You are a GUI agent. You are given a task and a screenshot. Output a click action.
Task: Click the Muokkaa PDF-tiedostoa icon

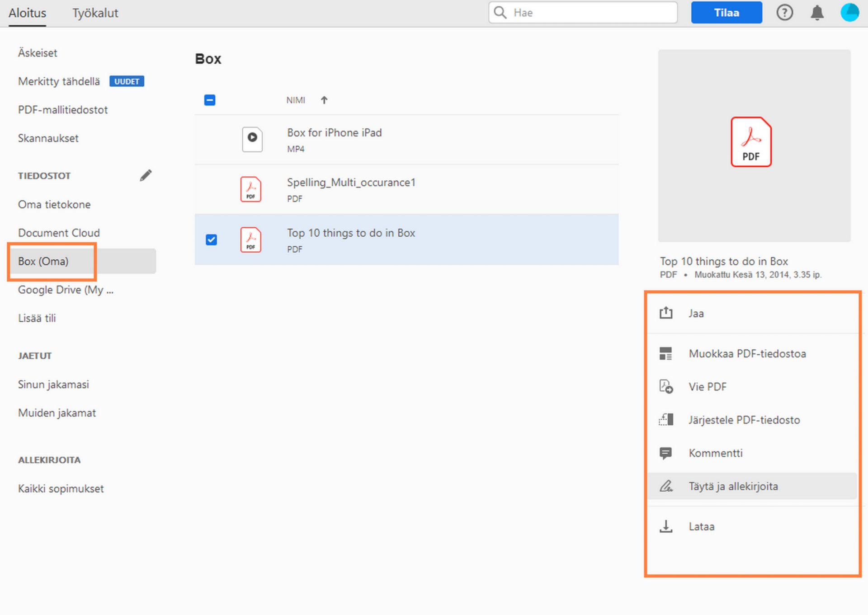(666, 353)
